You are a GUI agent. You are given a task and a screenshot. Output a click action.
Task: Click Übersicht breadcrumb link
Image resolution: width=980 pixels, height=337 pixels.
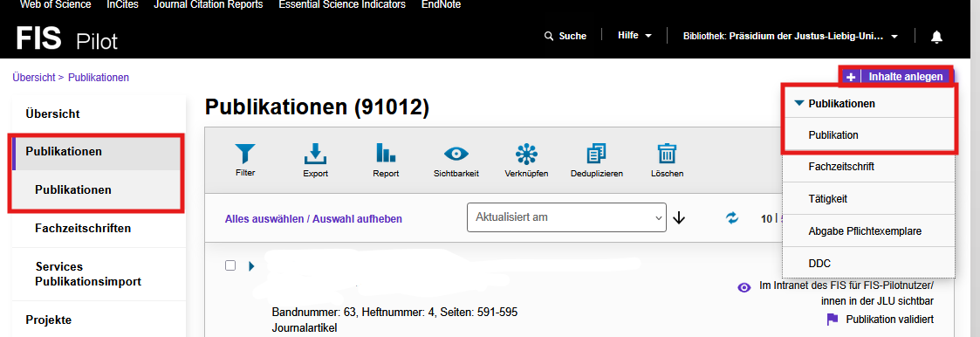(34, 78)
